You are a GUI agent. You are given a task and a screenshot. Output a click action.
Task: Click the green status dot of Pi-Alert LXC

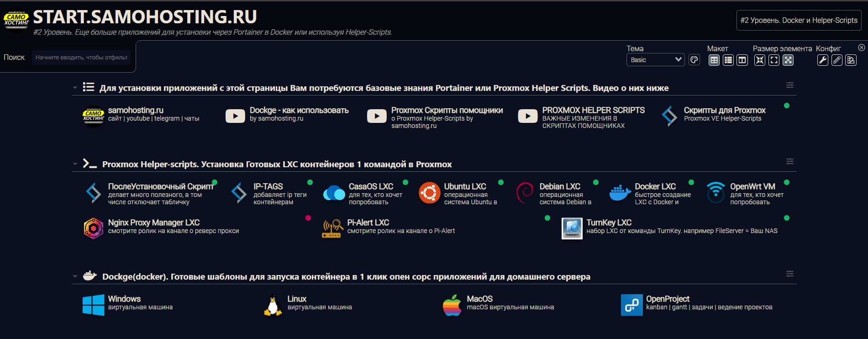[547, 218]
